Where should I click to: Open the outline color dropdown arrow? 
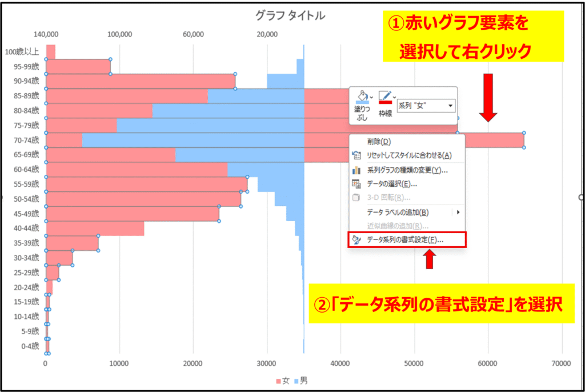(x=395, y=97)
